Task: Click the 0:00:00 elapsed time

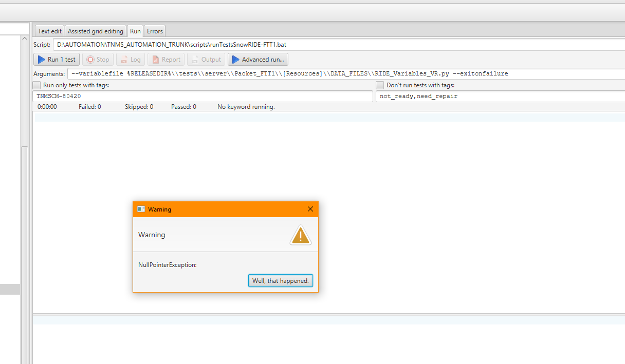Action: coord(47,107)
